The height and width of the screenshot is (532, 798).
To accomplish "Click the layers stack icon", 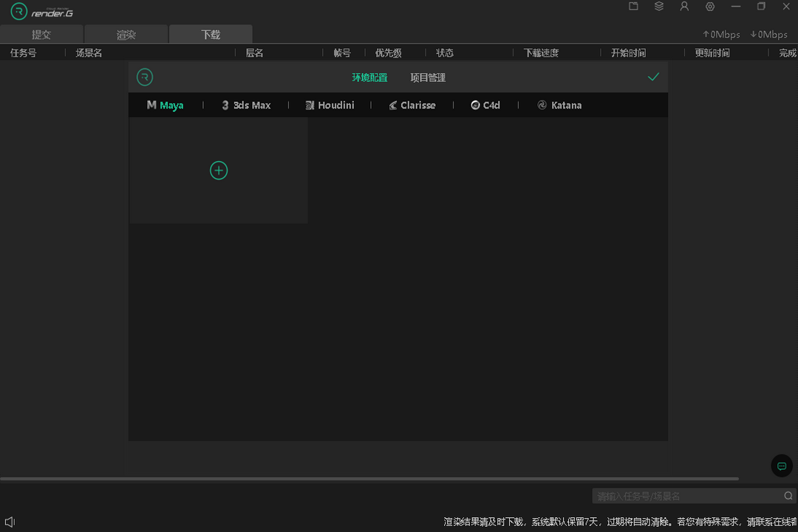I will pyautogui.click(x=659, y=7).
